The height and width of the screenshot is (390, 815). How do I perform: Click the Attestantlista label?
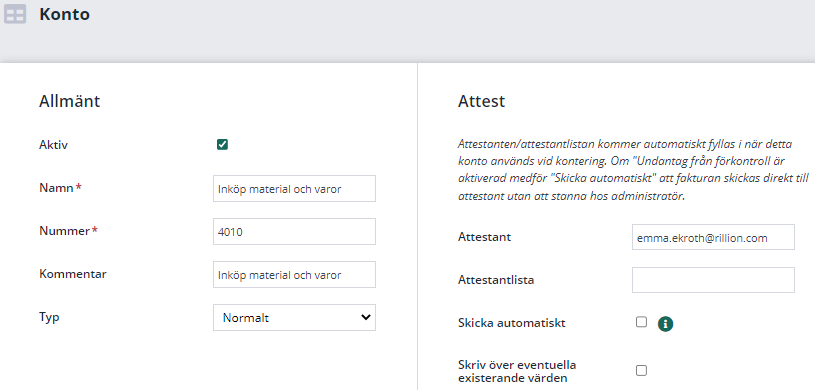tap(496, 280)
